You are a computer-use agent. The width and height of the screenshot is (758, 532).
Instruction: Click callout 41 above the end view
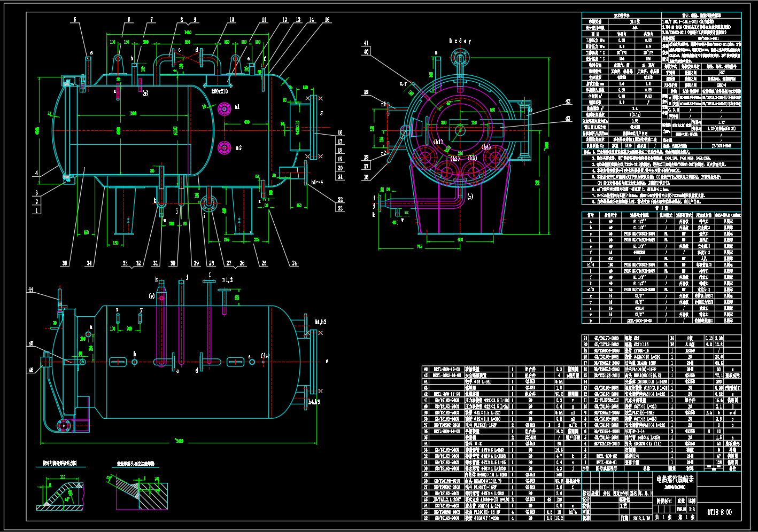(366, 43)
